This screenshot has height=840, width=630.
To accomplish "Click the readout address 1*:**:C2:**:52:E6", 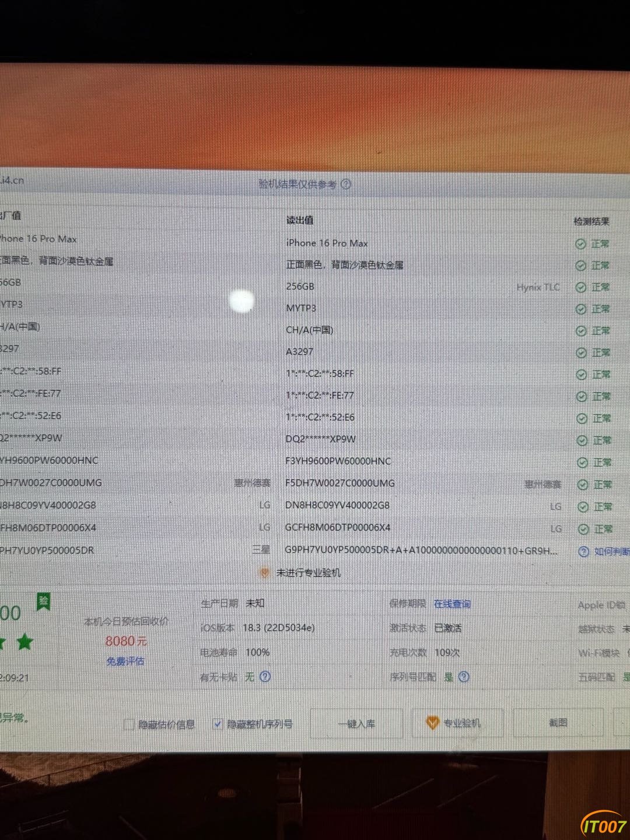I will [320, 417].
